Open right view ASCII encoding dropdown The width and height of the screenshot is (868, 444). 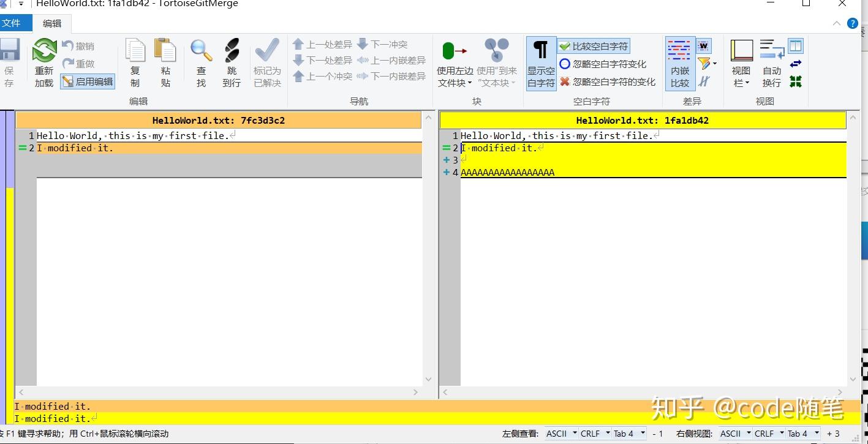tap(736, 434)
